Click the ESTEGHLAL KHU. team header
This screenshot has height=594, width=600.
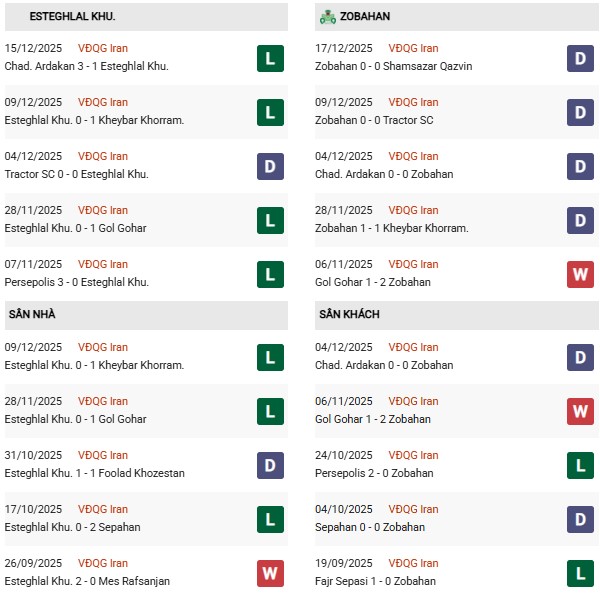[x=72, y=17]
